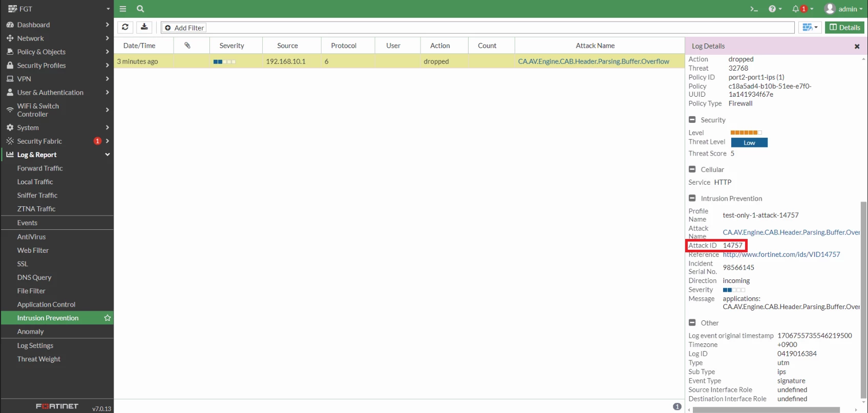Collapse the Intrusion Prevention details section

692,198
